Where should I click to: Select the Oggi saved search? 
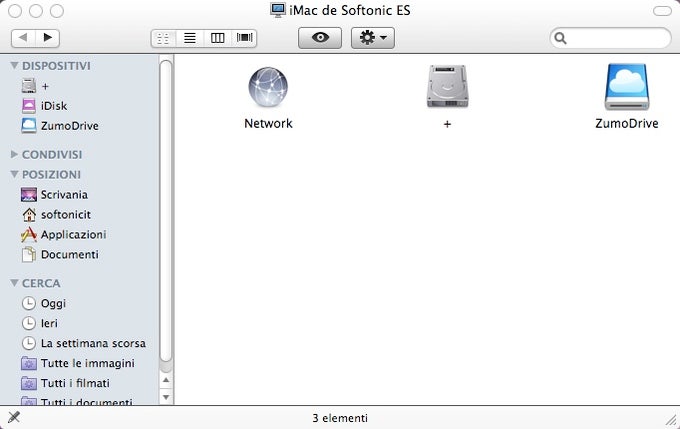pos(43,303)
